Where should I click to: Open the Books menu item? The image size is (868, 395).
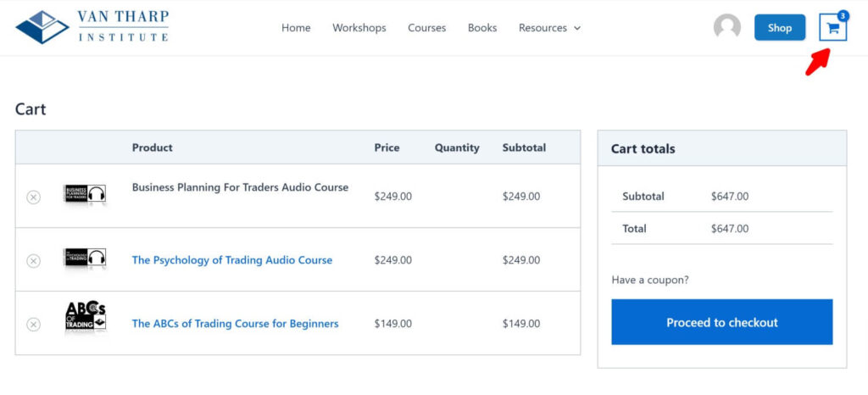pos(482,28)
